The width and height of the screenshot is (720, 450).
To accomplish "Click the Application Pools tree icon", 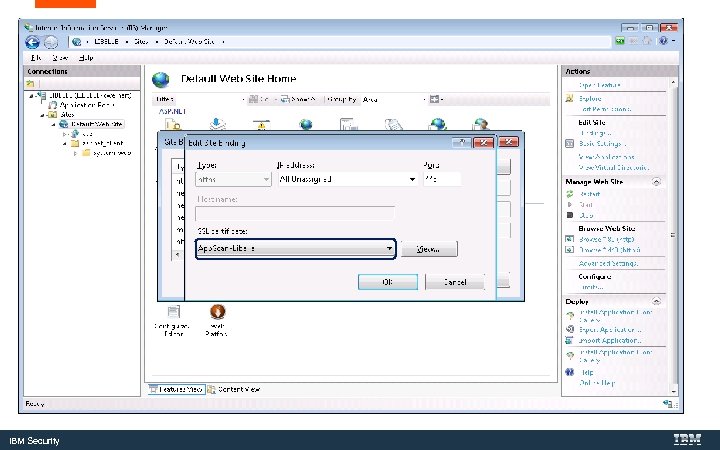I will 53,105.
